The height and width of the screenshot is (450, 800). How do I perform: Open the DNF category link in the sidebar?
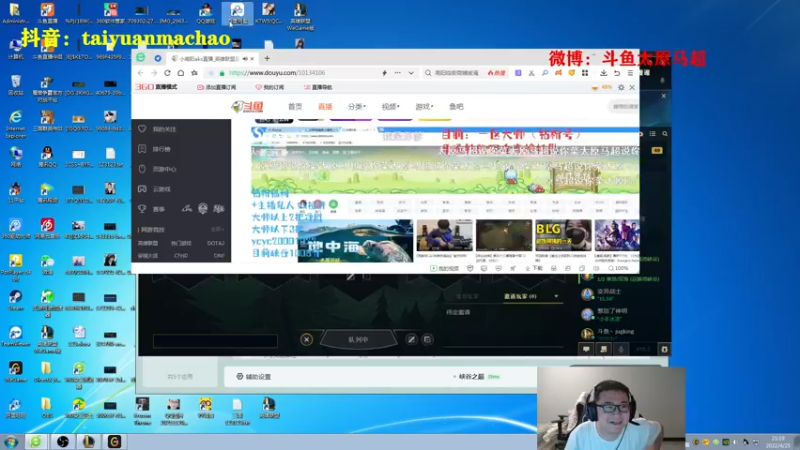[219, 256]
